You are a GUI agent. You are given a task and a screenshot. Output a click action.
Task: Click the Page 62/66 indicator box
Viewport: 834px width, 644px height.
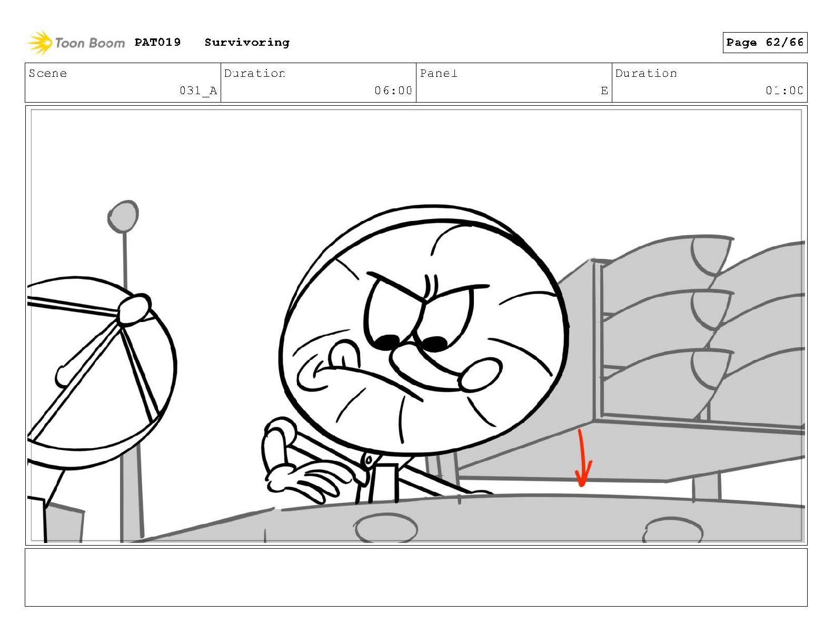coord(764,43)
